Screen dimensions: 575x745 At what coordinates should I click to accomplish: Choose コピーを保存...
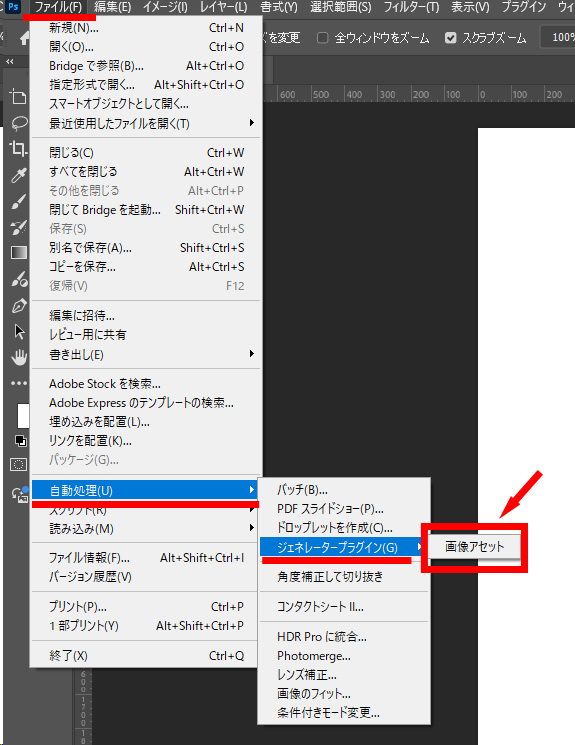[x=146, y=267]
